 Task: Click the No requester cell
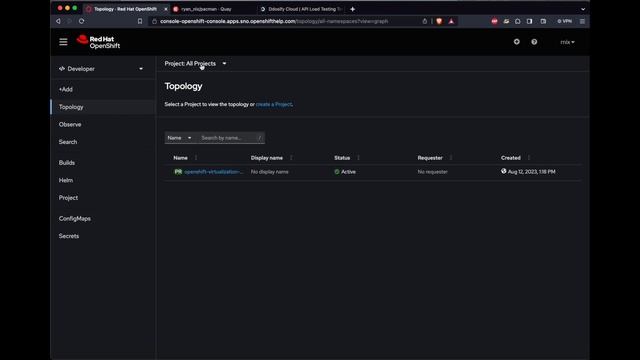coord(433,172)
